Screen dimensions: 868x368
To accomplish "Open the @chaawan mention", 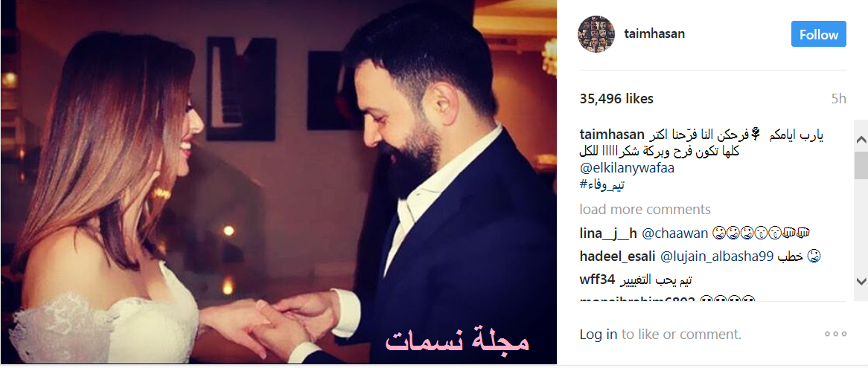I will point(674,233).
